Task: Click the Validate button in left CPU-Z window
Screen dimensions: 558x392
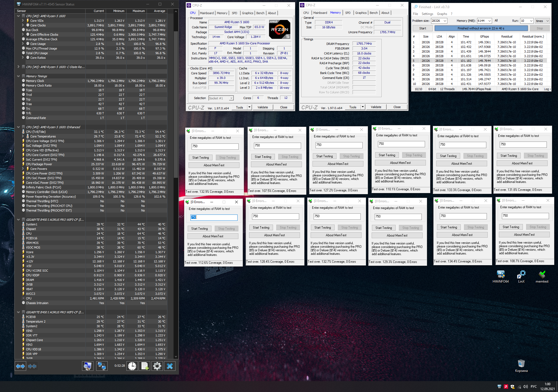Action: click(263, 107)
